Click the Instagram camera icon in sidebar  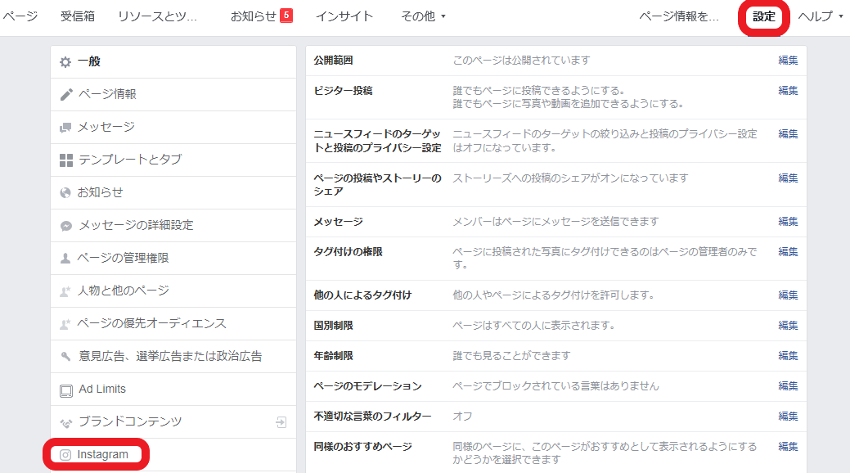click(x=66, y=455)
